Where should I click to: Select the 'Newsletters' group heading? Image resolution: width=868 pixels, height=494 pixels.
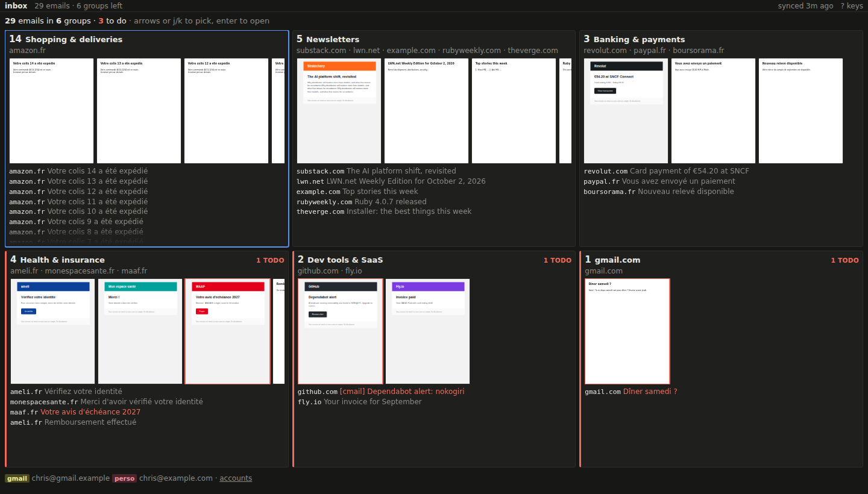coord(333,40)
